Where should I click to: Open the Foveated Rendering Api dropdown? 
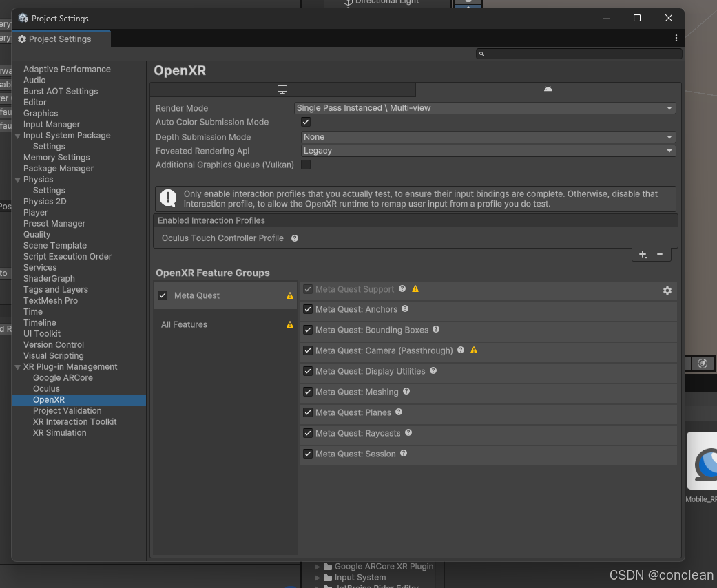click(x=486, y=151)
